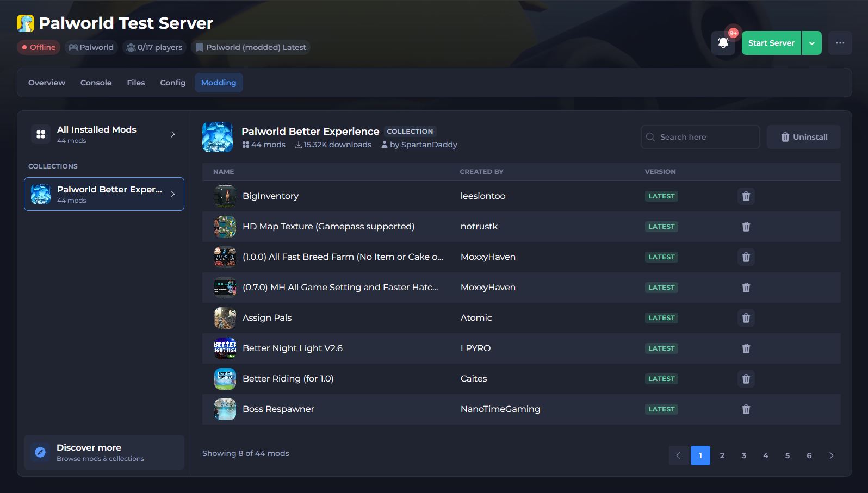Image resolution: width=868 pixels, height=493 pixels.
Task: Open the notifications bell
Action: [x=723, y=43]
